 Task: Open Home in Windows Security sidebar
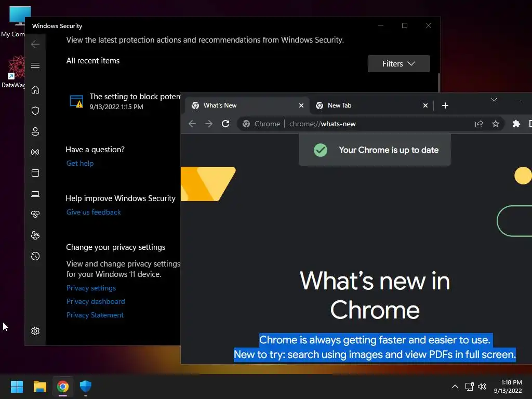click(35, 90)
